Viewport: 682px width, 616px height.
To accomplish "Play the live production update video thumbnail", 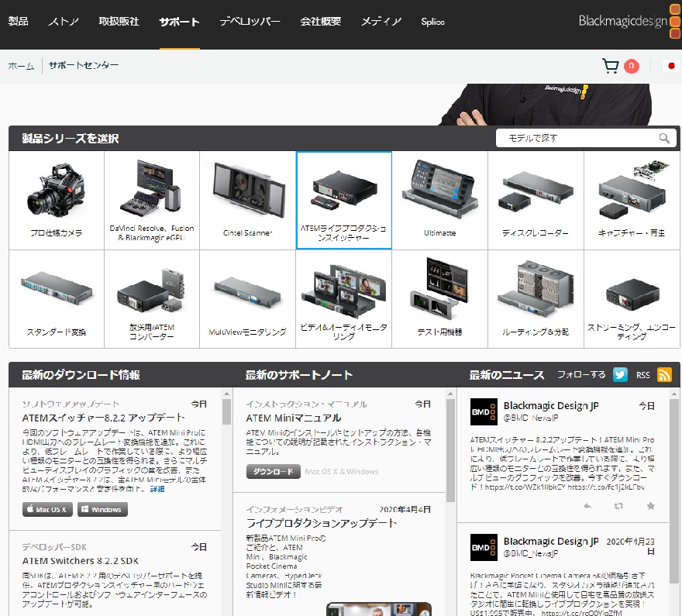I will pyautogui.click(x=379, y=609).
